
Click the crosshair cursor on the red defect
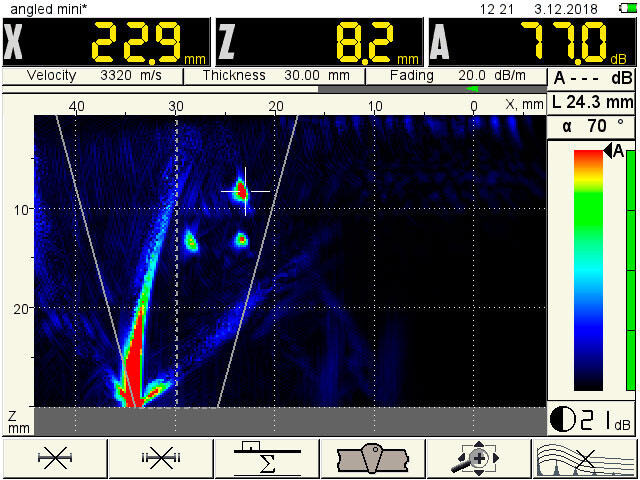coord(244,190)
